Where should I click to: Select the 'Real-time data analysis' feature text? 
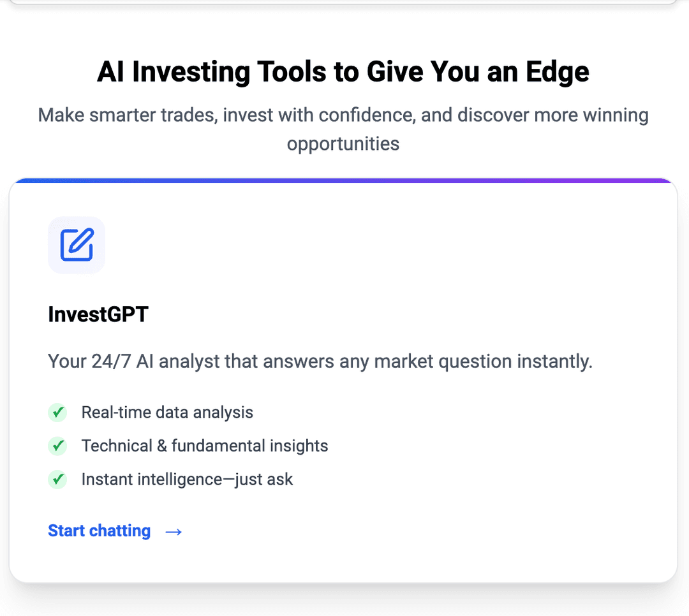coord(167,413)
